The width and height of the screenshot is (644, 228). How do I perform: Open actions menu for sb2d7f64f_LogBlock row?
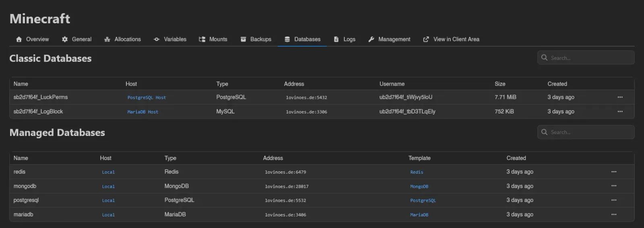click(620, 111)
